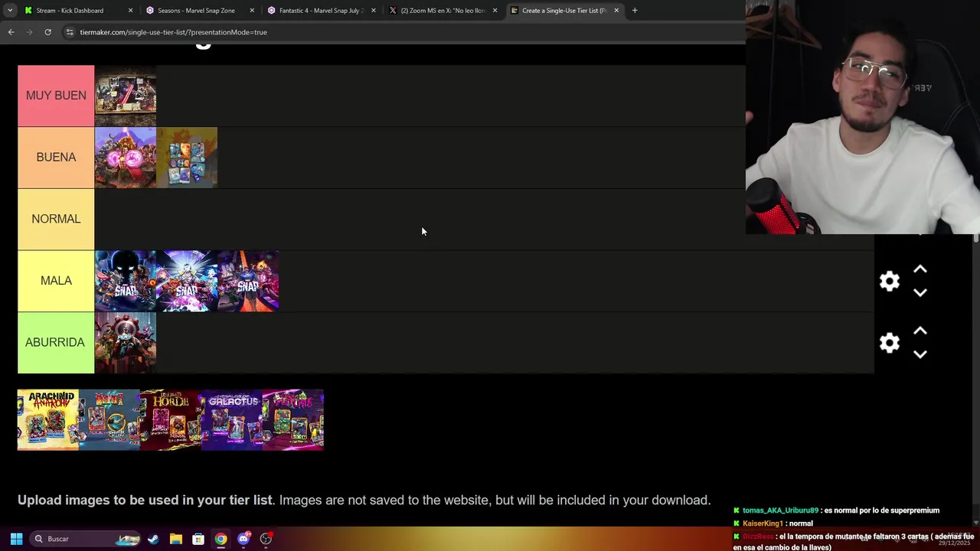Pick the Horde season image

pos(171,420)
